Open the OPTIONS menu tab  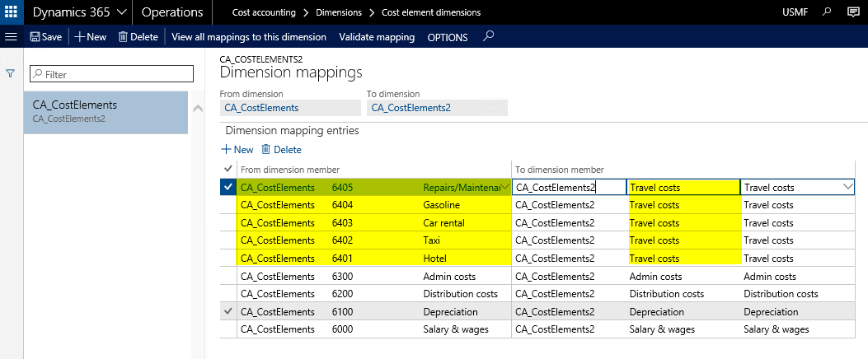point(448,37)
